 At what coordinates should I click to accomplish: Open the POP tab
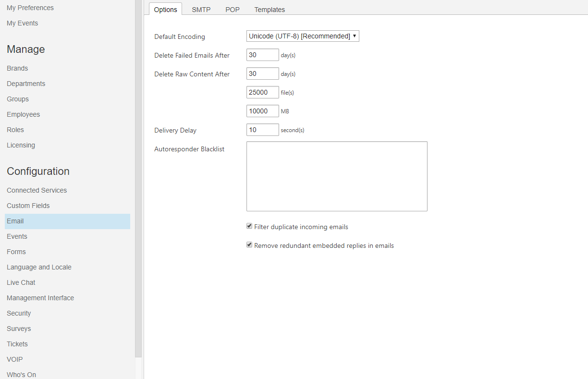tap(233, 10)
